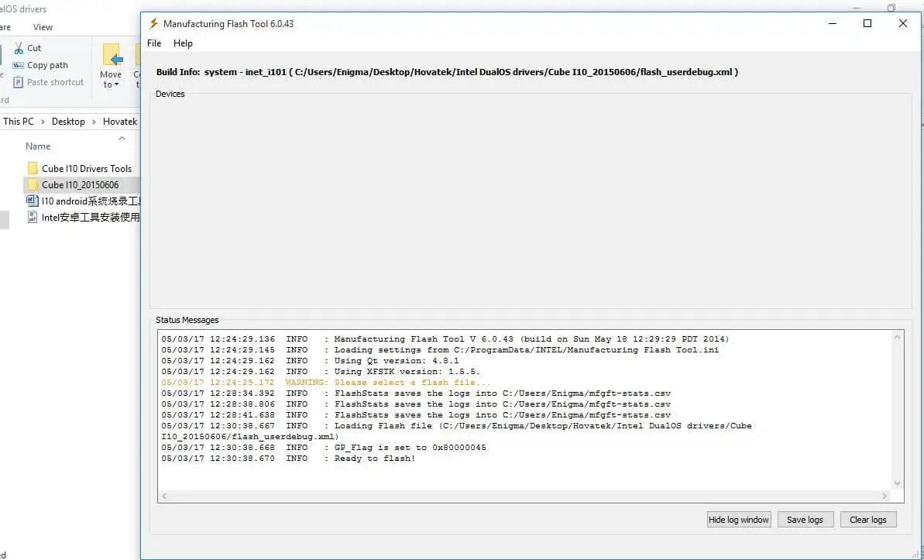Navigate to Desktop via the breadcrumb
Image resolution: width=924 pixels, height=560 pixels.
pyautogui.click(x=68, y=121)
